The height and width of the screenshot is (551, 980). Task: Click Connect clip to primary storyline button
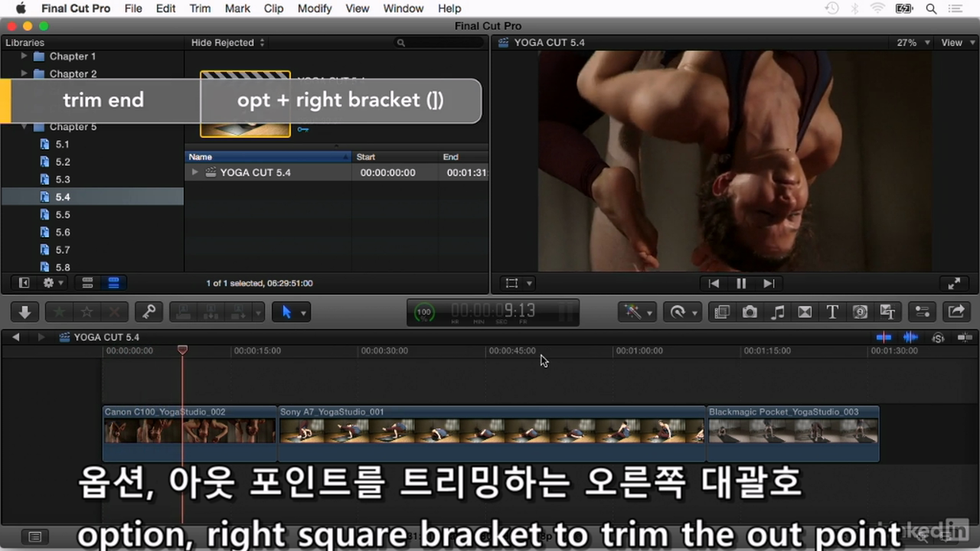184,311
